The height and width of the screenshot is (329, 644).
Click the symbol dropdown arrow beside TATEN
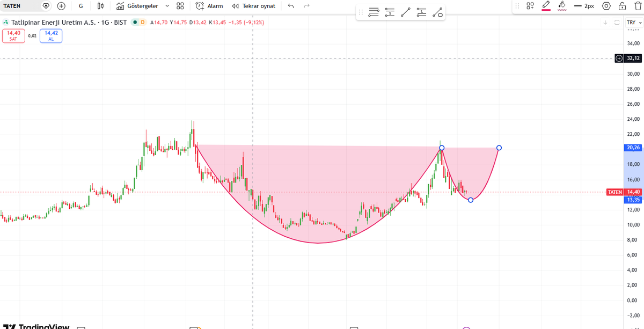coord(46,6)
